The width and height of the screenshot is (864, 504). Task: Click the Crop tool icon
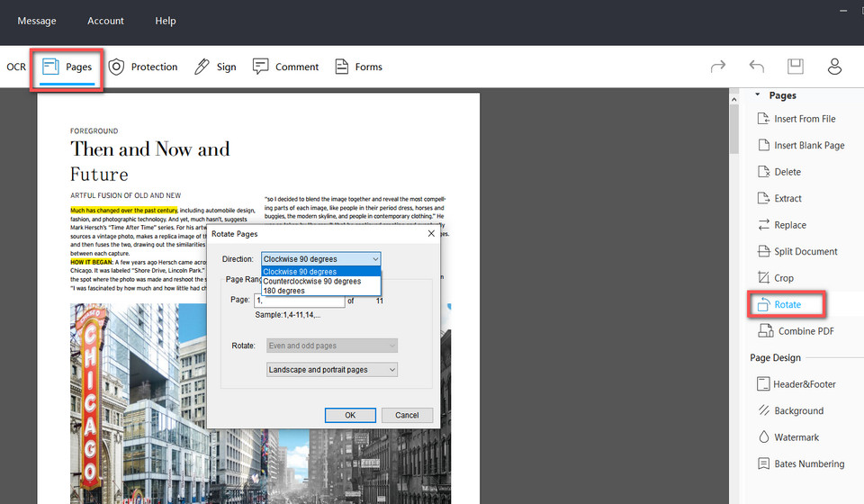tap(764, 277)
